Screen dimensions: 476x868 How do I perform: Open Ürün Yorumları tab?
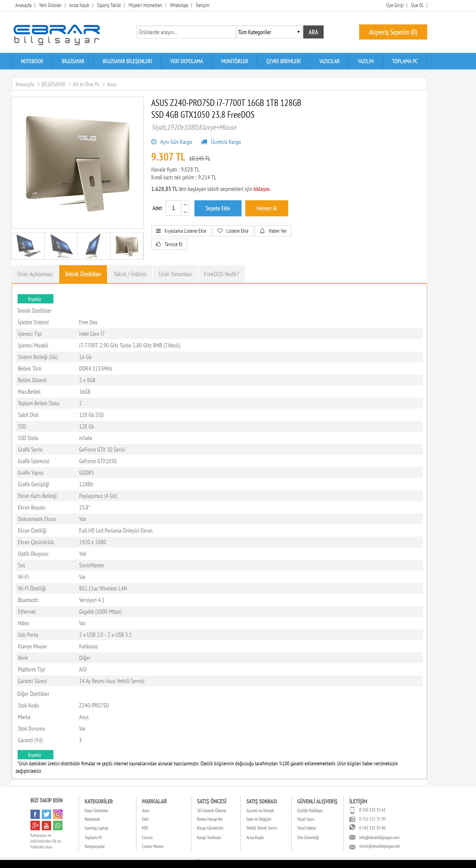175,274
